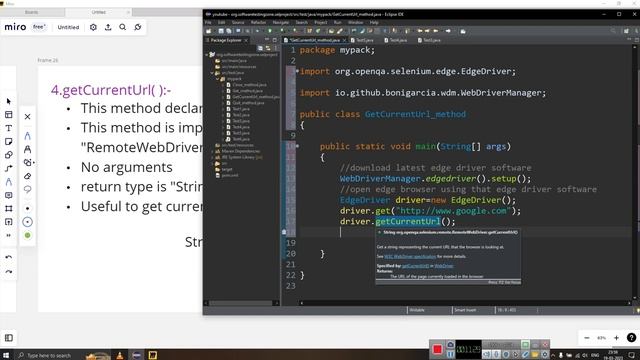Open Miro help question mark
Viewport: 640px width, 360px height.
[631, 338]
